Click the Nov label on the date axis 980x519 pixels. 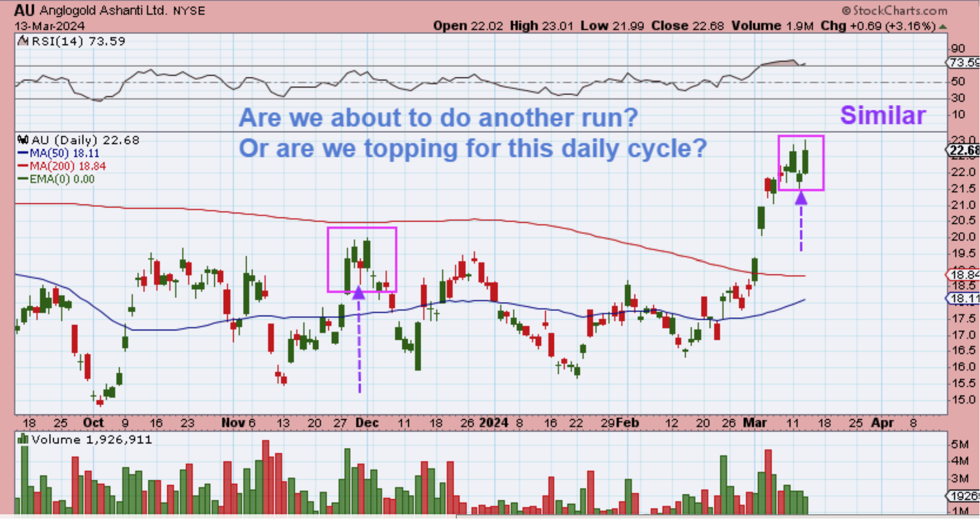click(x=232, y=422)
